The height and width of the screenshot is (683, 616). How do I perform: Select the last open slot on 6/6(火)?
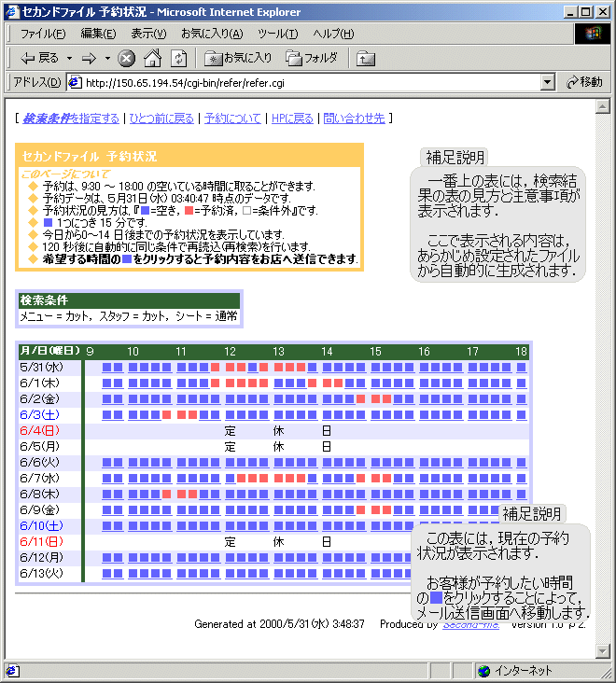[521, 463]
